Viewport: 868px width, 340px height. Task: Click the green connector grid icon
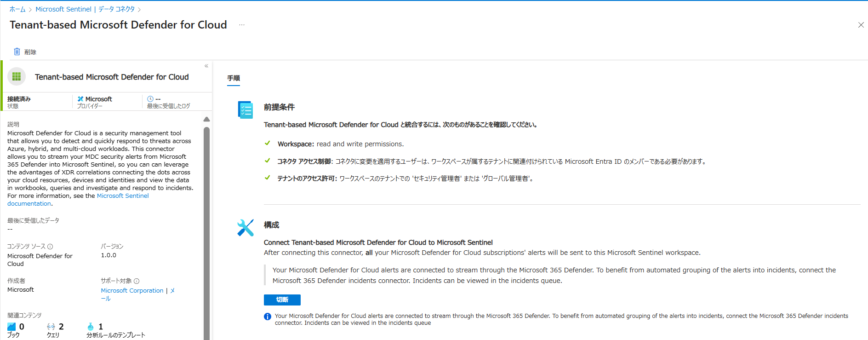[x=17, y=77]
